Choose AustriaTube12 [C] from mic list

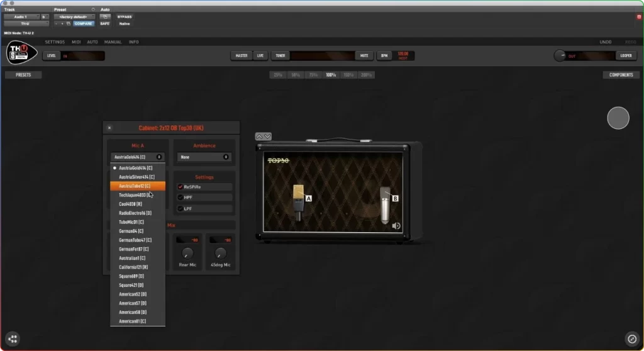138,186
